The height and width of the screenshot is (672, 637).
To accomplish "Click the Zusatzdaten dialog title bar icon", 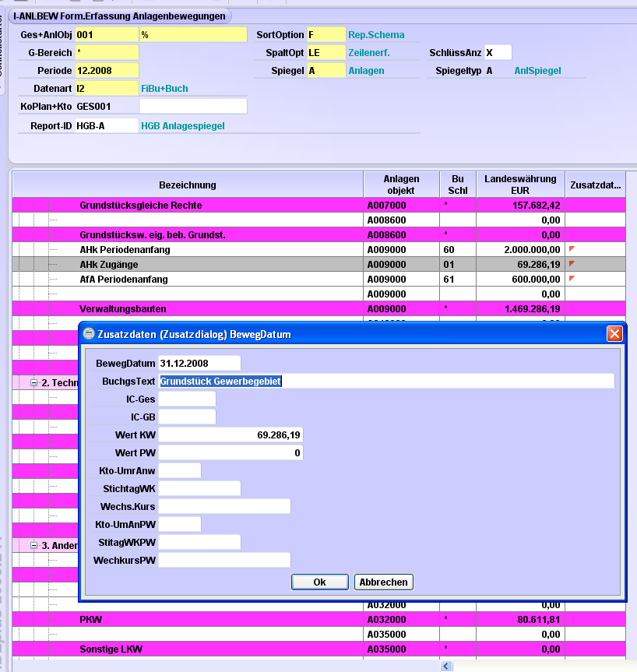I will click(x=89, y=334).
